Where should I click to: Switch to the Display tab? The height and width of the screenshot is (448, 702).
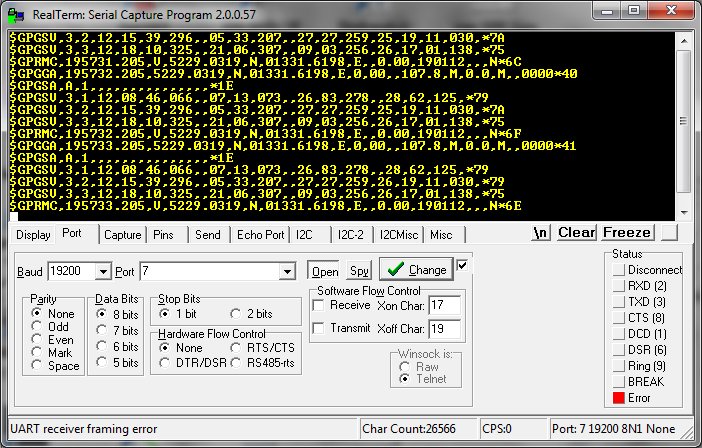click(x=33, y=235)
